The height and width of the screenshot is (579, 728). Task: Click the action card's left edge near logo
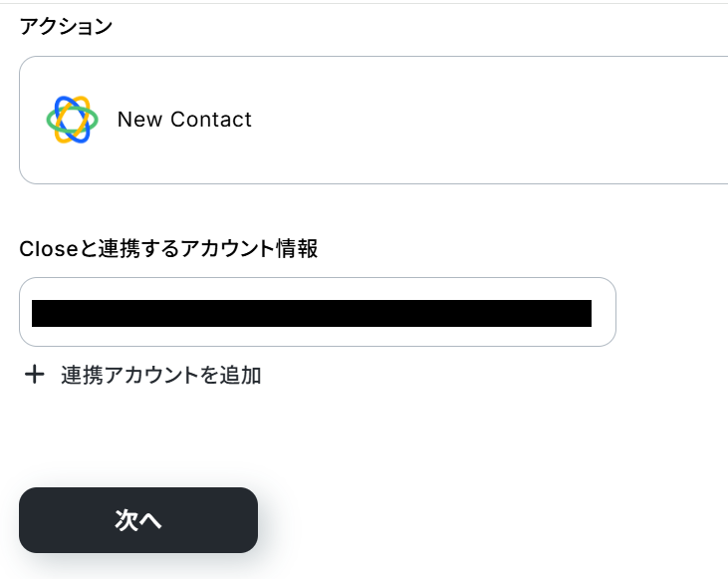[32, 120]
